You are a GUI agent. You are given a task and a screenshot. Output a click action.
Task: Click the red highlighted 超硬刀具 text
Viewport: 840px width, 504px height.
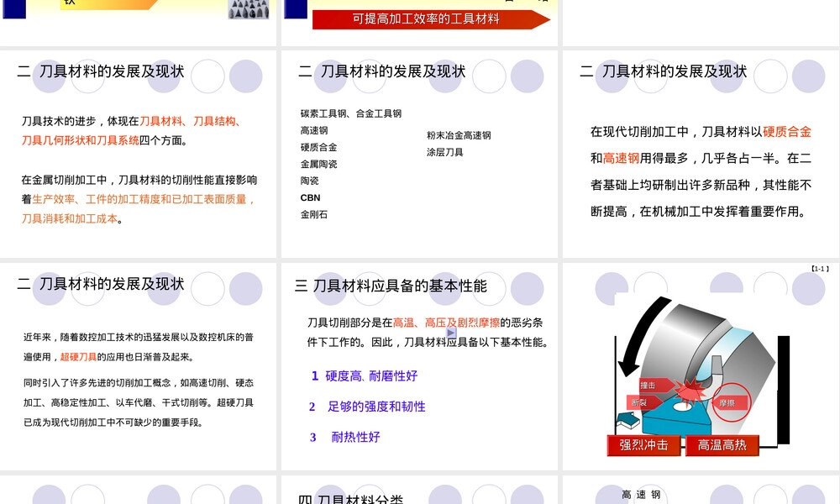coord(78,357)
